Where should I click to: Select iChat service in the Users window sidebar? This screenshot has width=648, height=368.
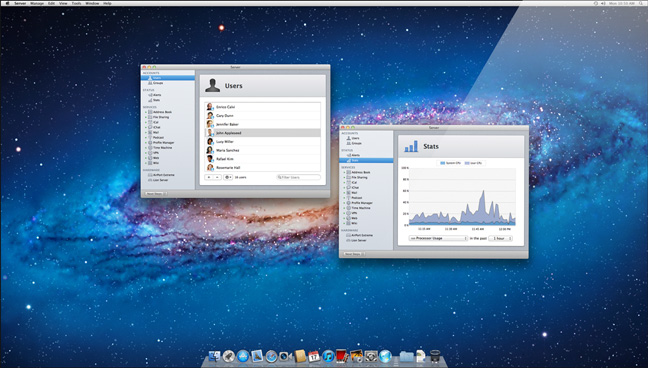[x=157, y=127]
